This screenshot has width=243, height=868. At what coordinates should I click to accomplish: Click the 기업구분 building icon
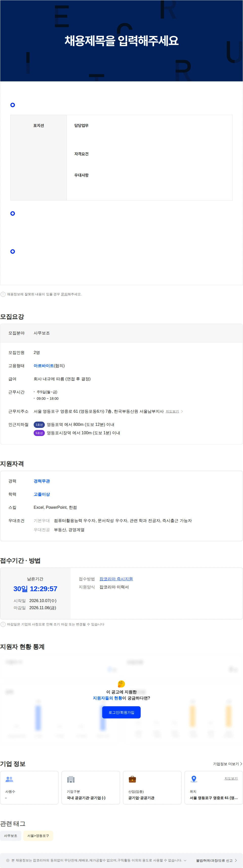pos(71,779)
